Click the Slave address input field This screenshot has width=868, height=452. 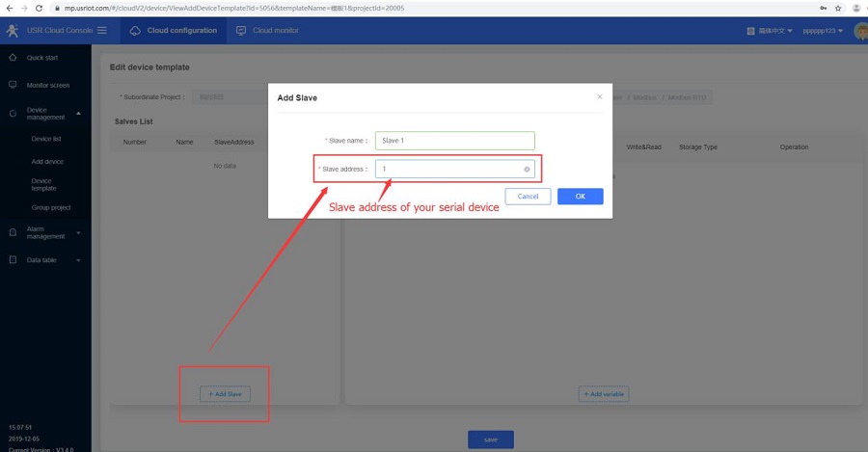coord(455,169)
